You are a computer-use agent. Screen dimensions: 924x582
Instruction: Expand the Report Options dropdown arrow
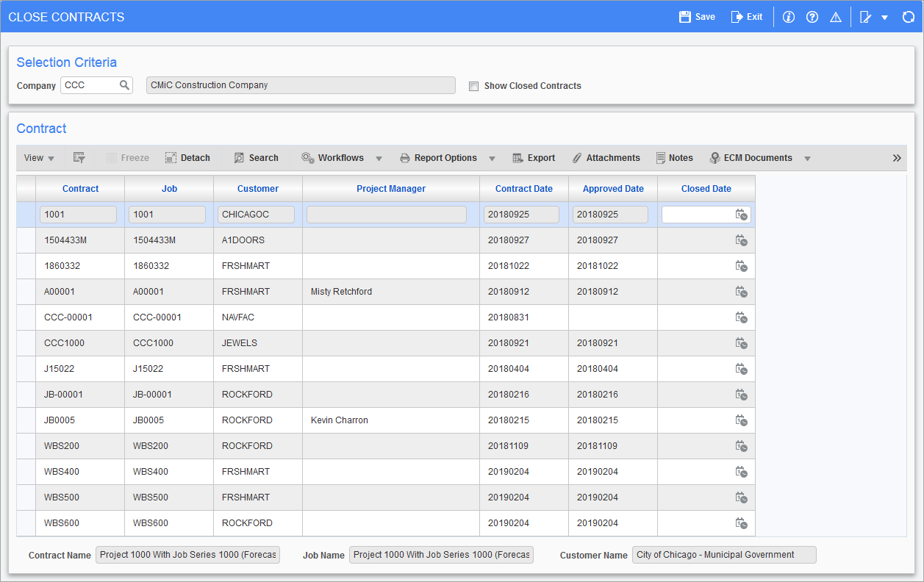(x=493, y=159)
